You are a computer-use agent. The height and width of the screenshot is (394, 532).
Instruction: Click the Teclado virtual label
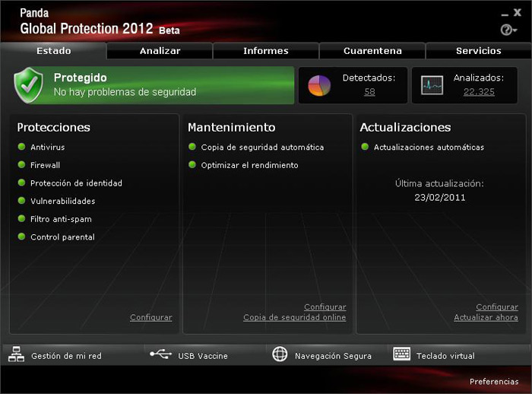click(x=445, y=356)
